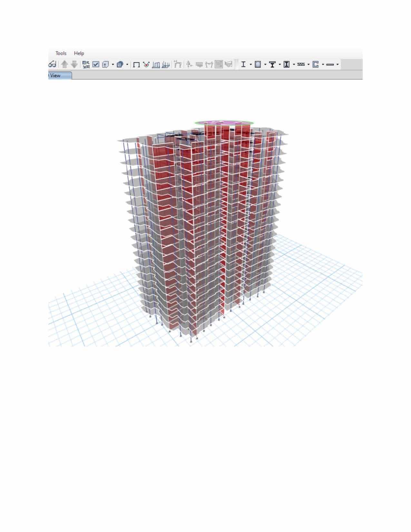Toggle the display options checkmark icon

[x=96, y=64]
